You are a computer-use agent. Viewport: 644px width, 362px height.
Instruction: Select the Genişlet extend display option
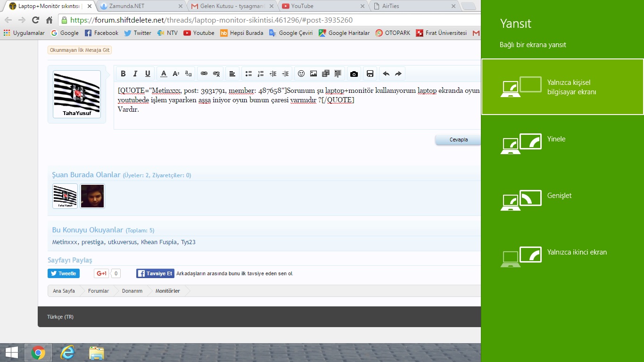pos(562,200)
